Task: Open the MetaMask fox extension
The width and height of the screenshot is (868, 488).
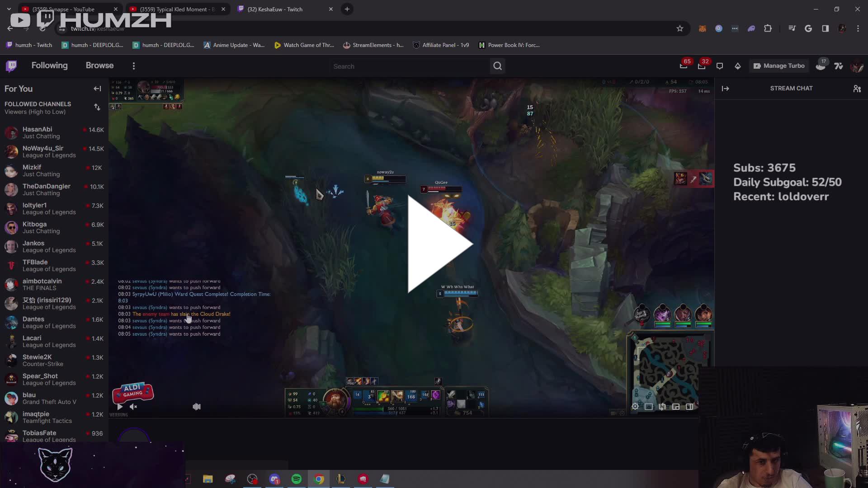Action: tap(703, 28)
